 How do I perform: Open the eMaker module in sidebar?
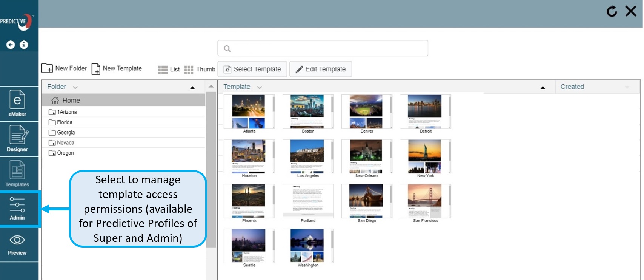[17, 103]
